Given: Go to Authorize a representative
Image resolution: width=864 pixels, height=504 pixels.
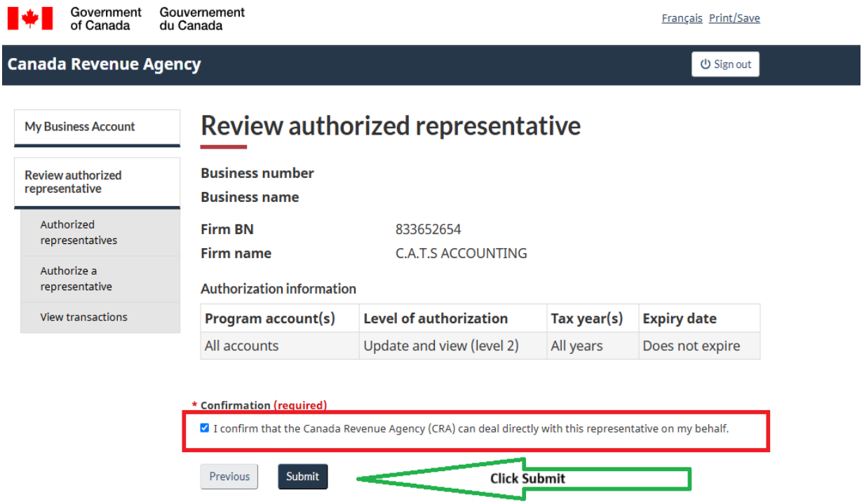Looking at the screenshot, I should coord(100,279).
